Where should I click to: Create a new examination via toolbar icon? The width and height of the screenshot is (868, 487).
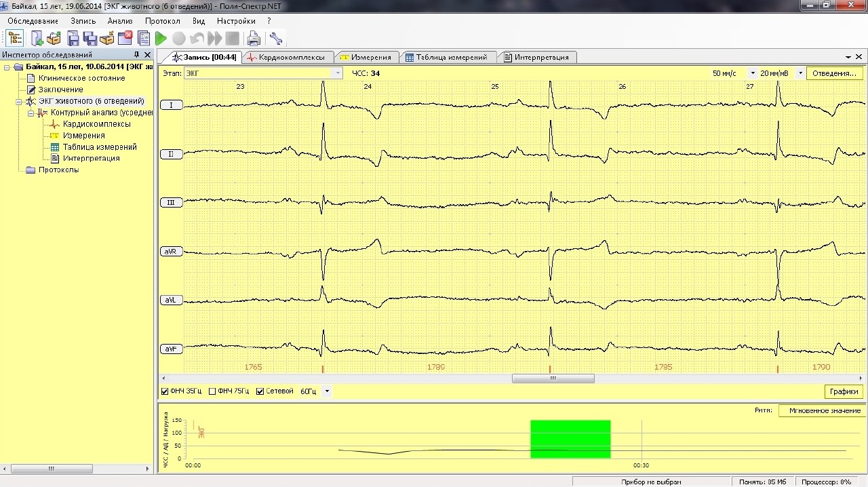tap(37, 38)
